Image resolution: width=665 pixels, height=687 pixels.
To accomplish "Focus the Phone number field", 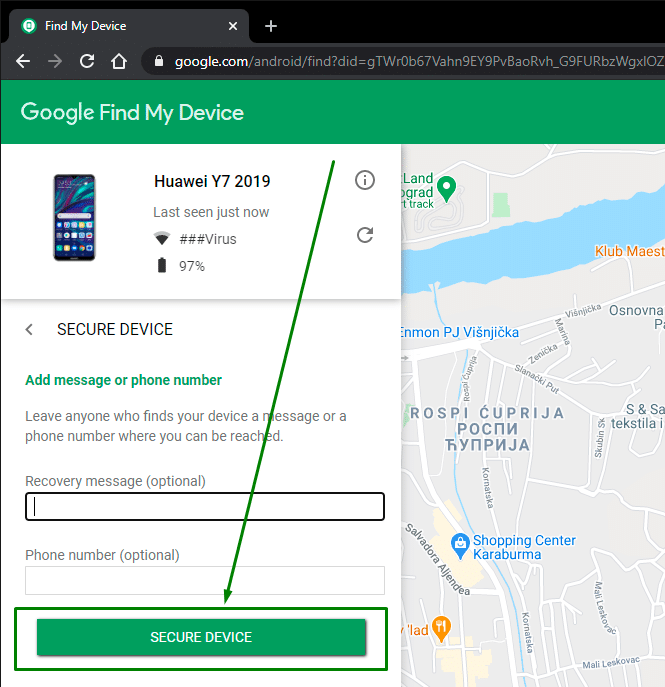I will click(x=205, y=580).
